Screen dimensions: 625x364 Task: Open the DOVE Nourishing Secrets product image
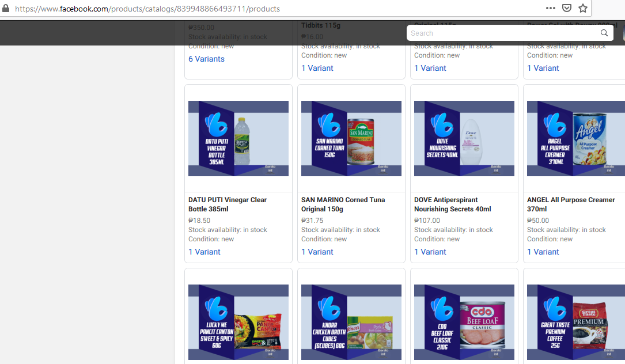point(464,138)
